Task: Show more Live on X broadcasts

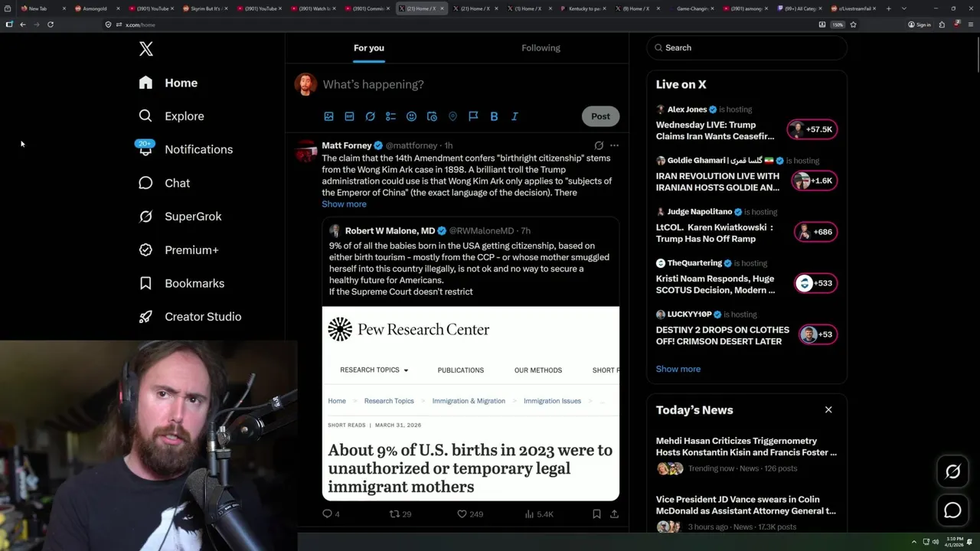Action: pos(678,369)
